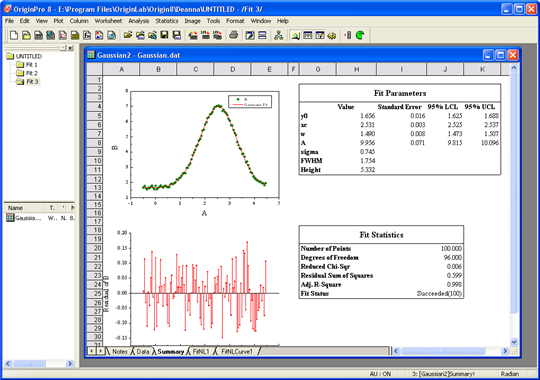Screen dimensions: 540x380
Task: Click the two-window toolbar icon beside Refresh
Action: [262, 35]
